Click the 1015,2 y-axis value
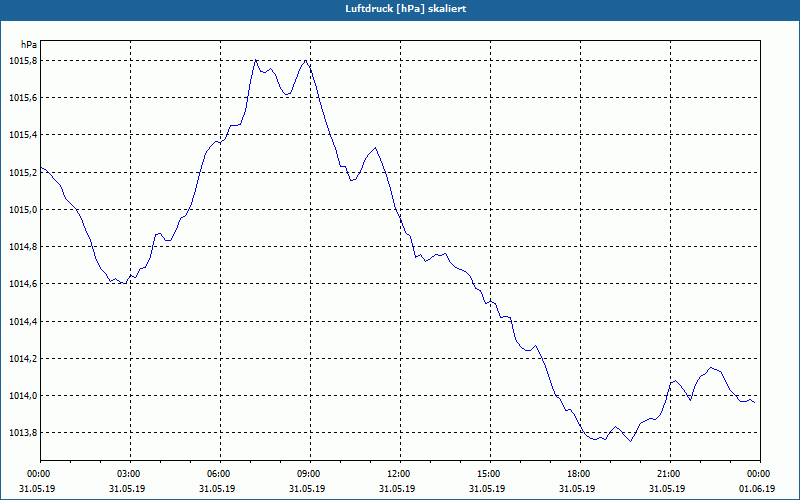The image size is (800, 500). [23, 172]
